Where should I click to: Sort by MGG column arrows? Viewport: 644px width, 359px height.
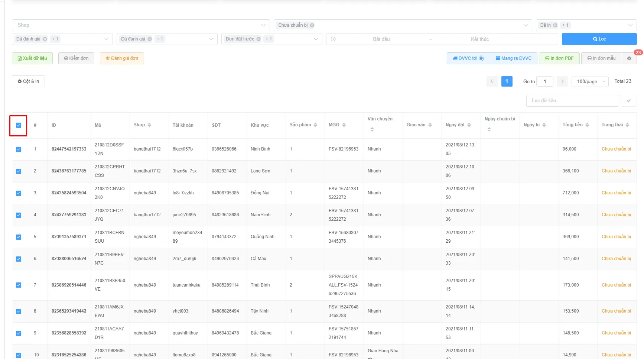tap(344, 125)
